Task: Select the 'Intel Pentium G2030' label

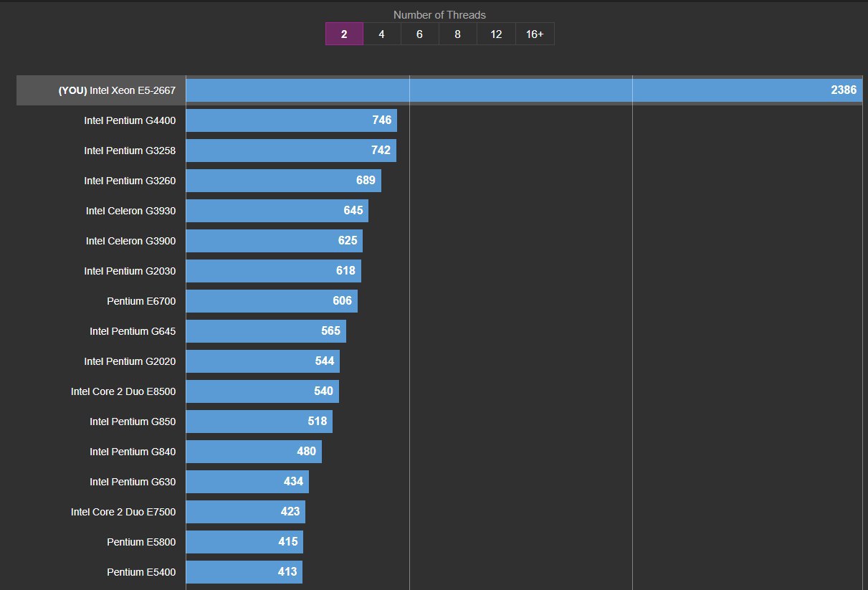Action: [130, 271]
